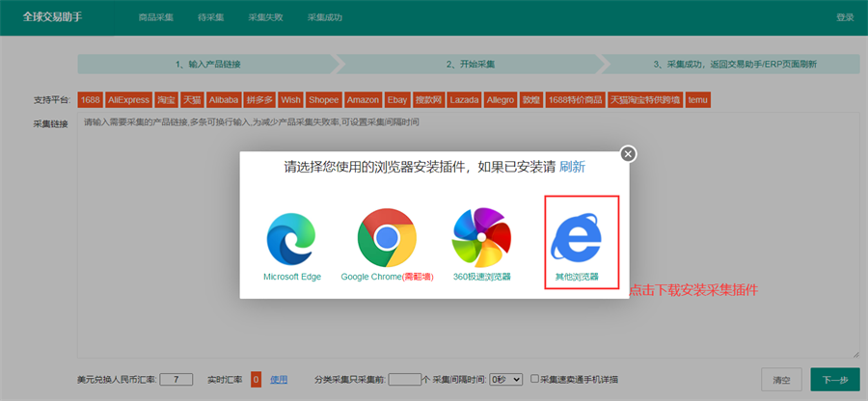Select the Amazon platform tag
Image resolution: width=868 pixels, height=401 pixels.
[x=364, y=100]
